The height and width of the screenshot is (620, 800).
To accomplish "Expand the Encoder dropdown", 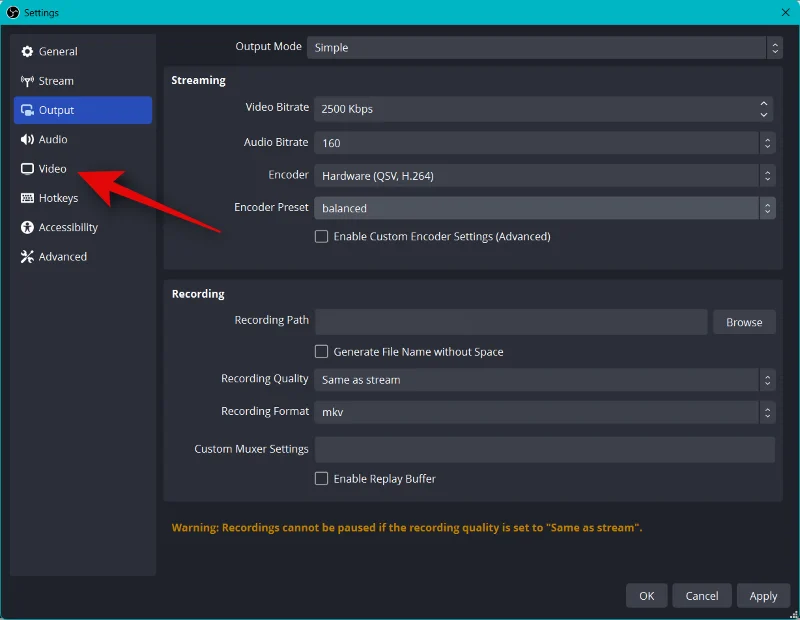I will [544, 176].
